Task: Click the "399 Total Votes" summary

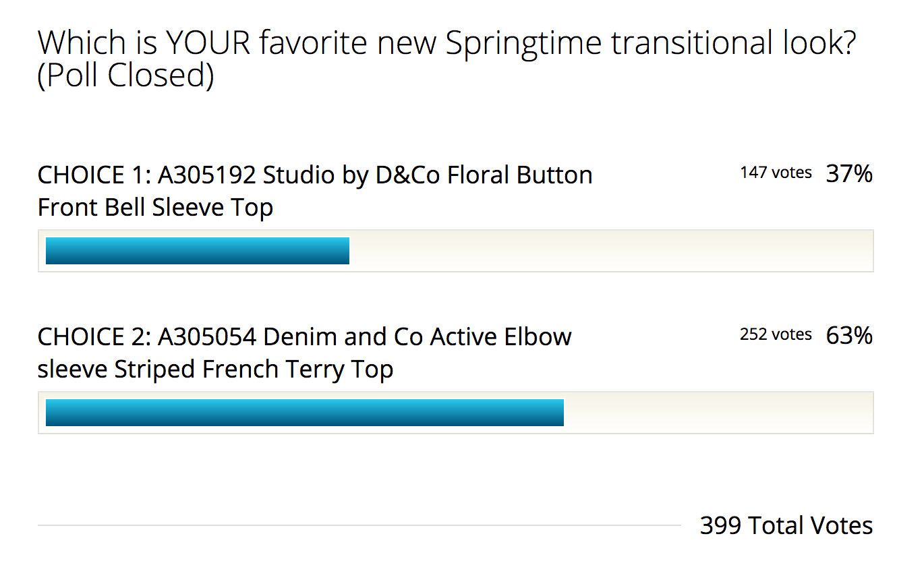Action: (x=786, y=525)
